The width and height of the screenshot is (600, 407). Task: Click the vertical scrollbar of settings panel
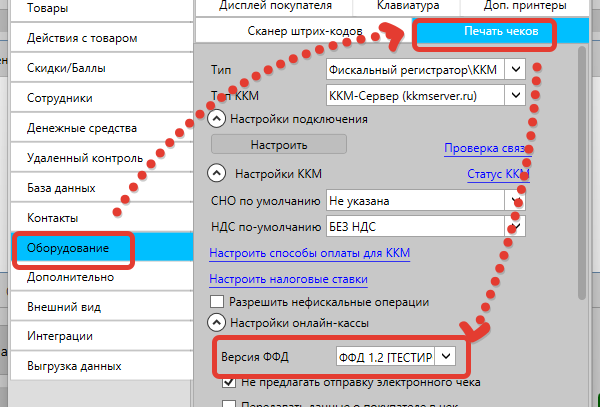(x=581, y=200)
